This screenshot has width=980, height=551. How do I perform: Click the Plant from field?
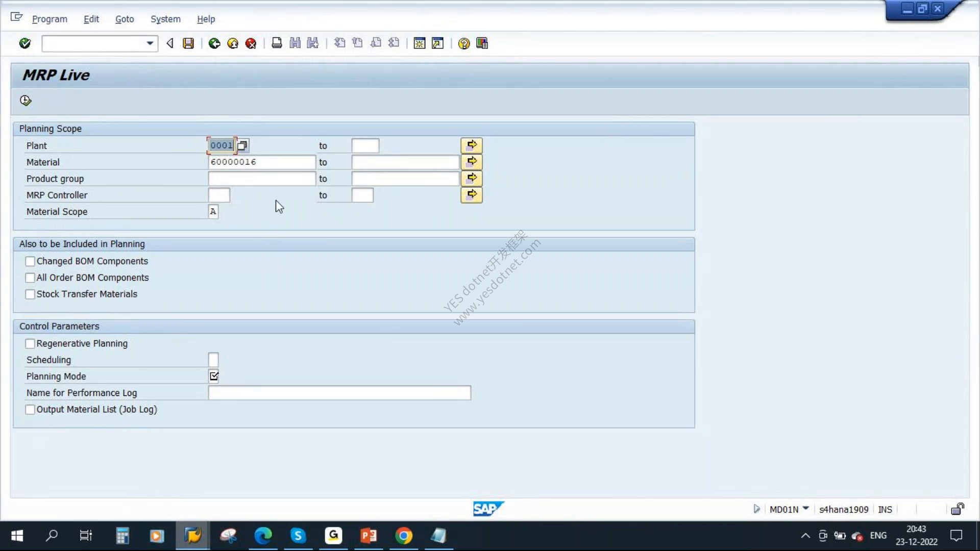pos(222,145)
